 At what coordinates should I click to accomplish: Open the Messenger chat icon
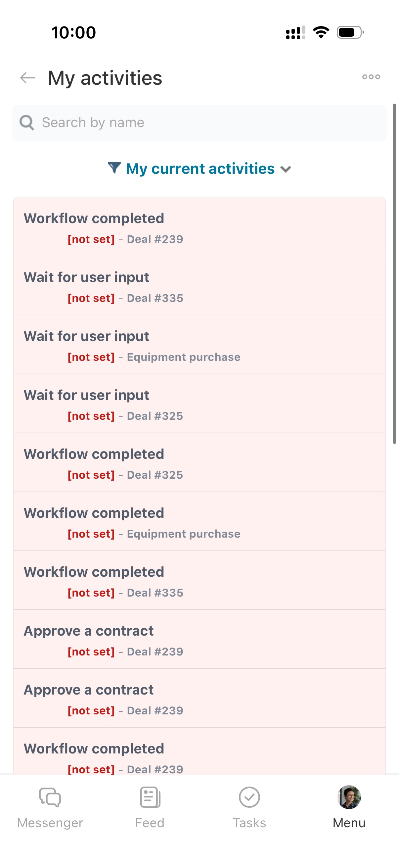click(x=50, y=797)
